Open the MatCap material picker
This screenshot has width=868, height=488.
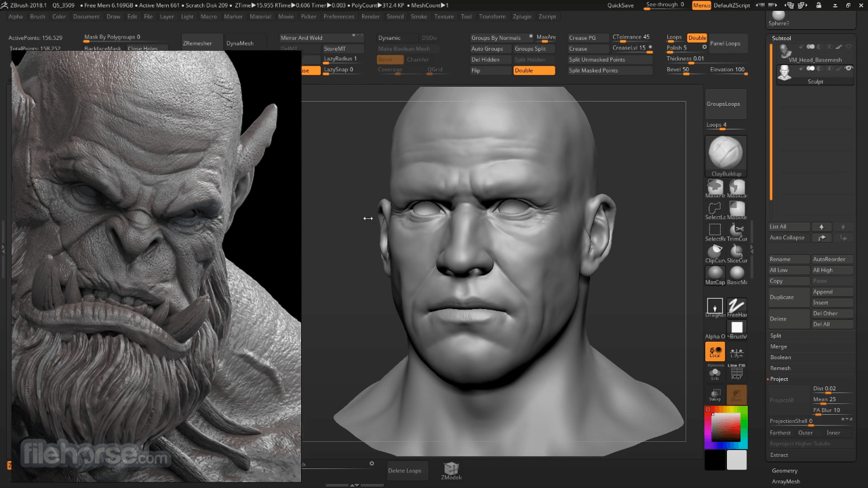pyautogui.click(x=715, y=274)
